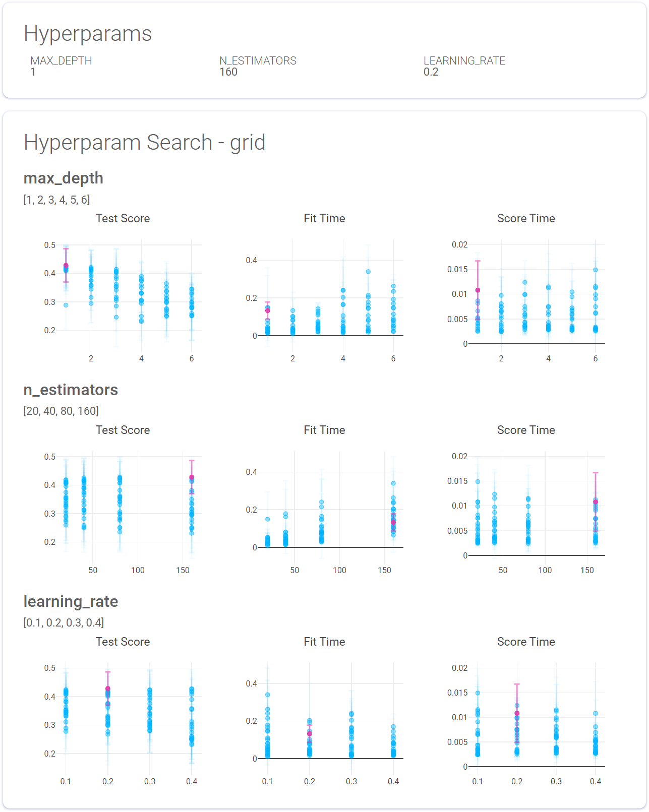Click the Test Score title in max_depth section
This screenshot has height=812, width=649.
(x=123, y=219)
